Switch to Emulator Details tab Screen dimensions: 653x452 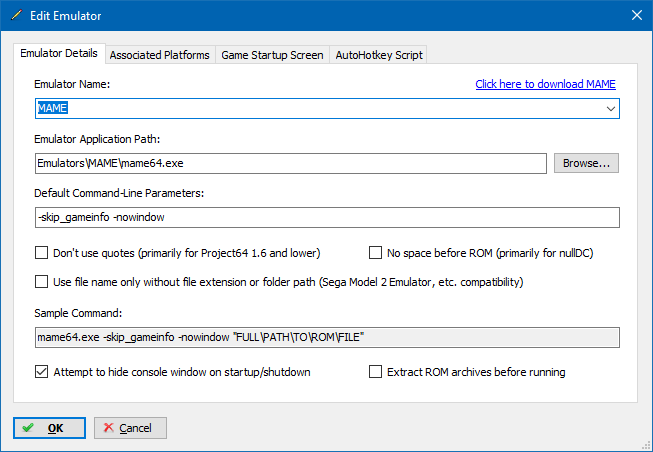pyautogui.click(x=59, y=53)
